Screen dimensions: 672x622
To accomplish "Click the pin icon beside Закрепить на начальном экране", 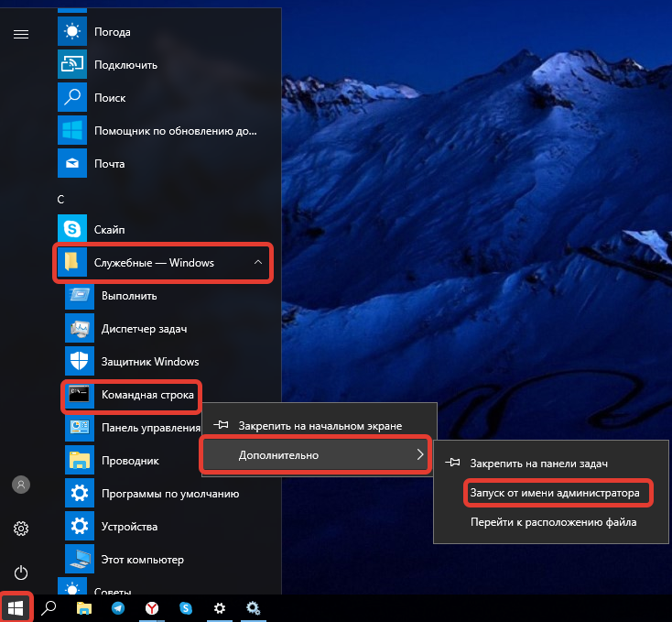I will coord(222,425).
